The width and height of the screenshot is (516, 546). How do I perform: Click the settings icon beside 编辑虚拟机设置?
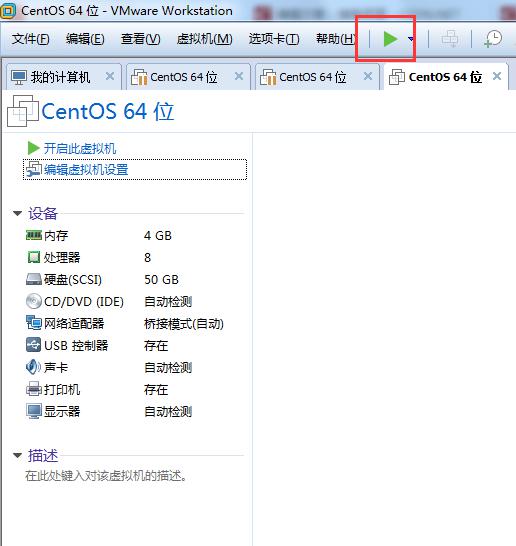coord(34,169)
